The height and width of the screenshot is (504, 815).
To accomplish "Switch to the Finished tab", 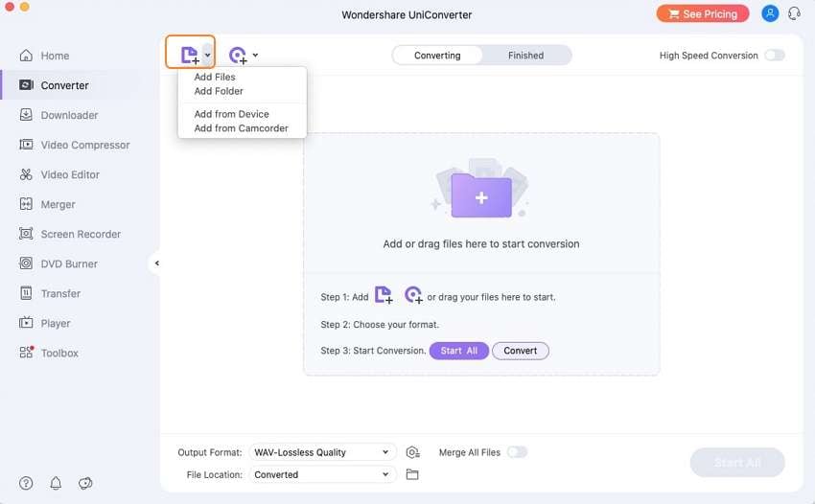I will (525, 56).
